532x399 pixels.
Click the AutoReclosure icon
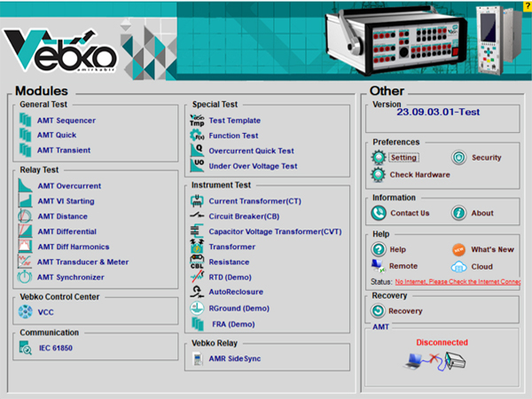click(x=197, y=292)
